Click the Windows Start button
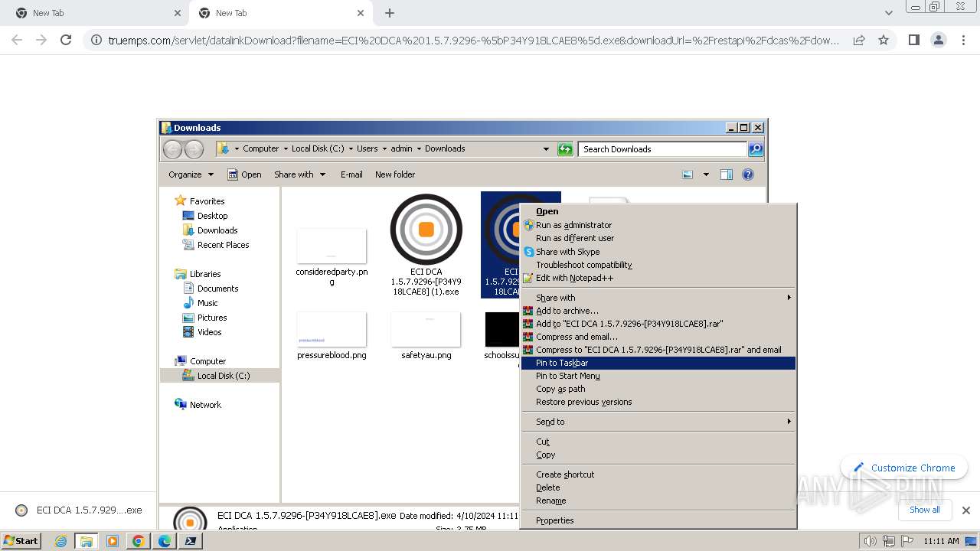The height and width of the screenshot is (551, 980). [x=21, y=541]
